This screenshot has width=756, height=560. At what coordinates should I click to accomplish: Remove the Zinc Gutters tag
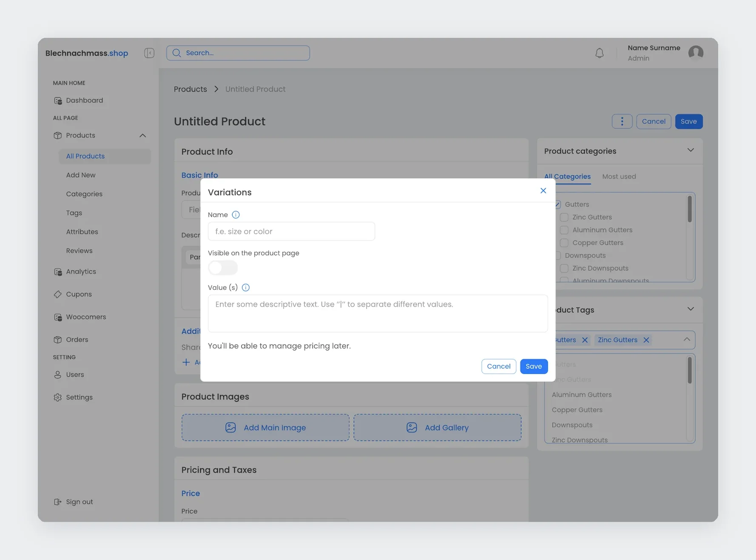[646, 340]
